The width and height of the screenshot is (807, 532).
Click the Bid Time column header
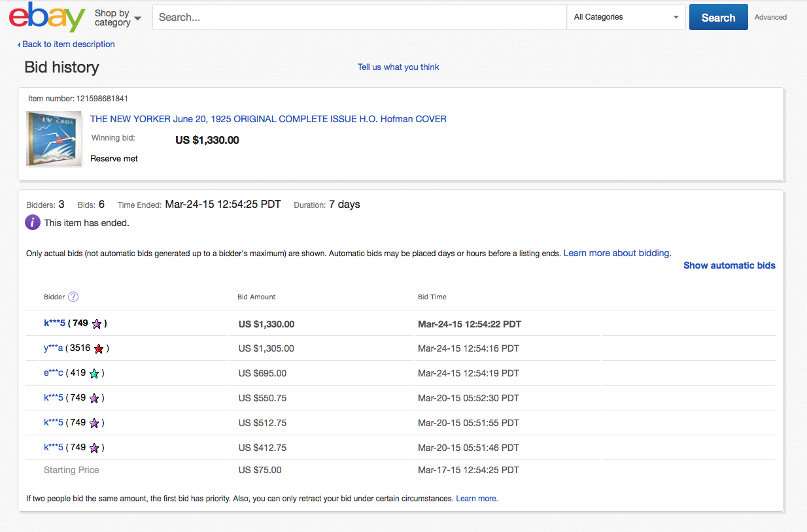click(x=432, y=297)
